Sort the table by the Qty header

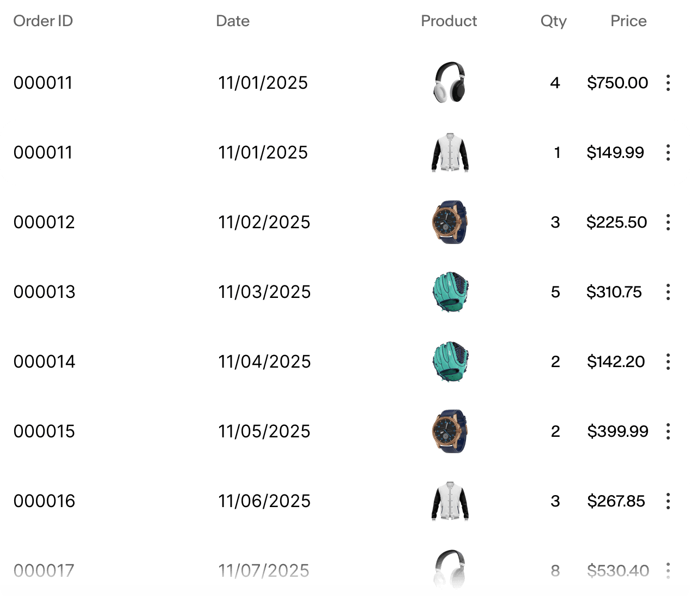tap(553, 21)
